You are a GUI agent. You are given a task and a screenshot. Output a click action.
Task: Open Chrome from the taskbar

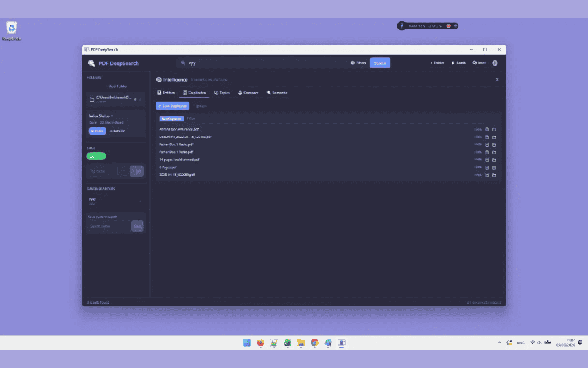click(314, 343)
